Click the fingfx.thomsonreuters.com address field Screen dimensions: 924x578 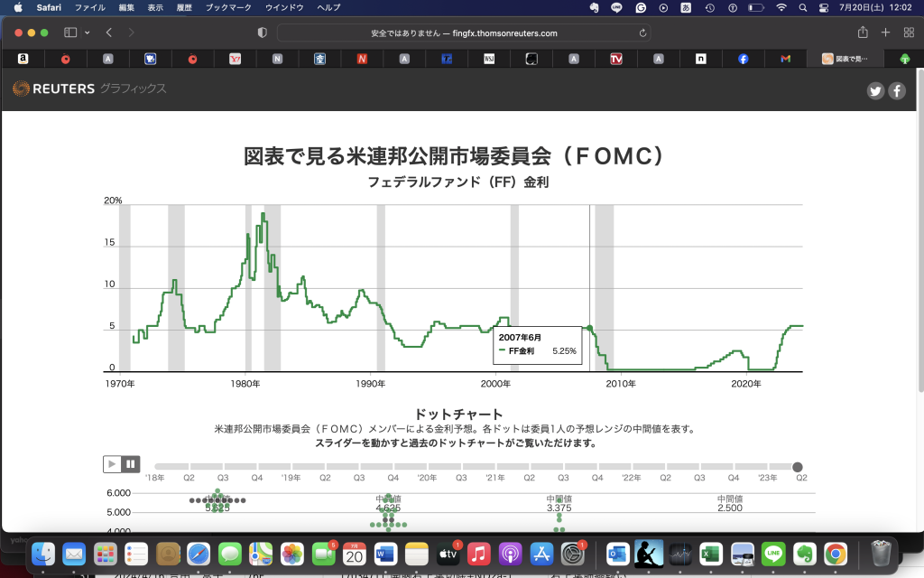(x=465, y=33)
